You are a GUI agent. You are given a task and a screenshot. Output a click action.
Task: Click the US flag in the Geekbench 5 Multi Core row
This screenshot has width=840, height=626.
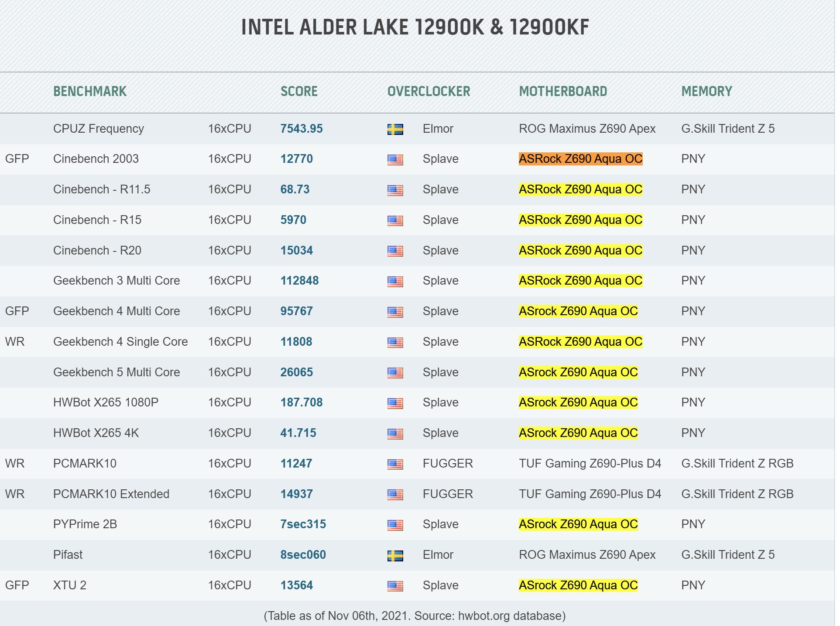(395, 373)
